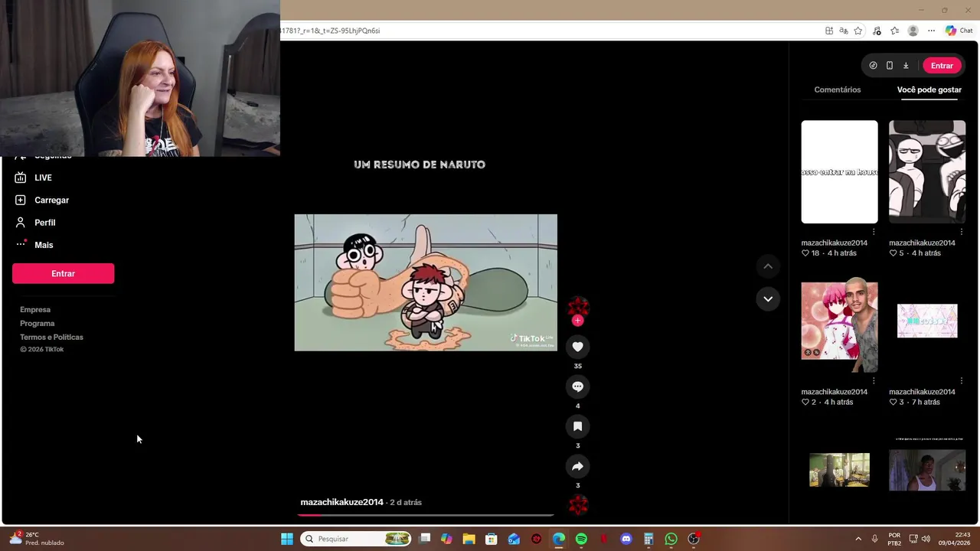Screen dimensions: 980x551
Task: Open Calculator from the taskbar
Action: (648, 539)
